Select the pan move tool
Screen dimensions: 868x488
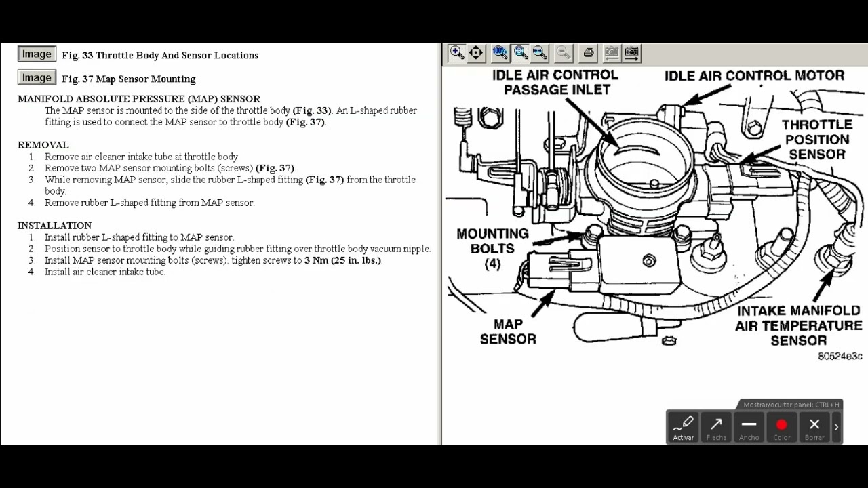(x=476, y=53)
